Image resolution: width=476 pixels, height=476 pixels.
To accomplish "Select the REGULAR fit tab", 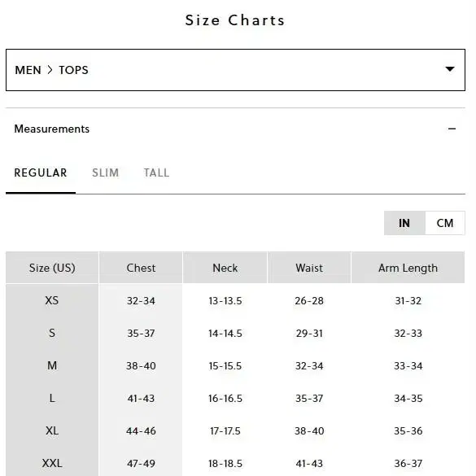I will click(x=41, y=172).
